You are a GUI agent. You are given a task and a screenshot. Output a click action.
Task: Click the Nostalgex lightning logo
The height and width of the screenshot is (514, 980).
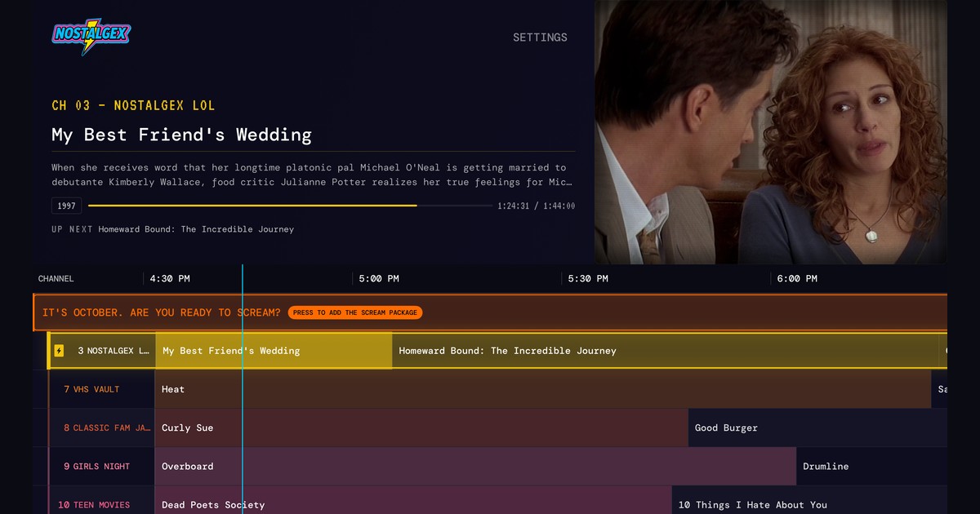pos(91,36)
